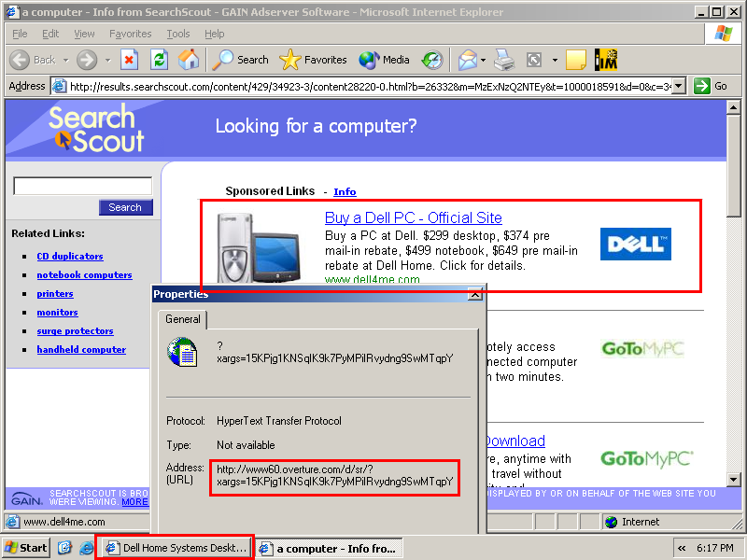The height and width of the screenshot is (560, 747).
Task: Follow the handheld computer related link
Action: (x=81, y=349)
